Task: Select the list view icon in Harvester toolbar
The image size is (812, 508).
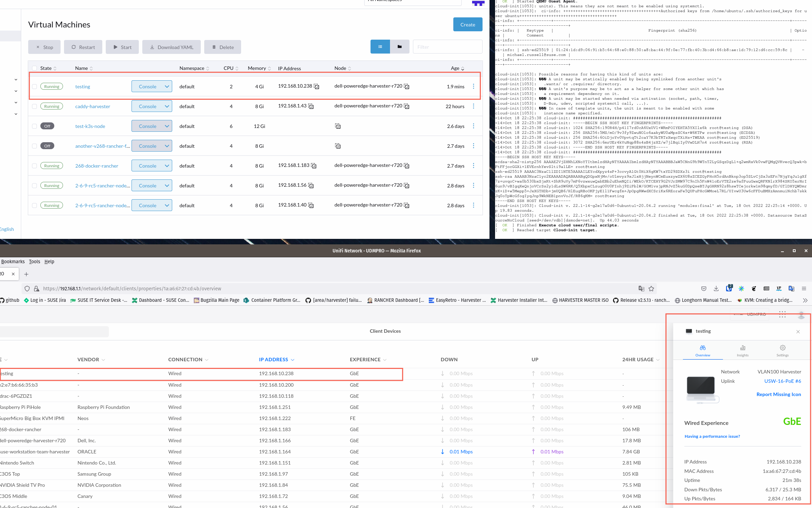Action: coord(380,47)
